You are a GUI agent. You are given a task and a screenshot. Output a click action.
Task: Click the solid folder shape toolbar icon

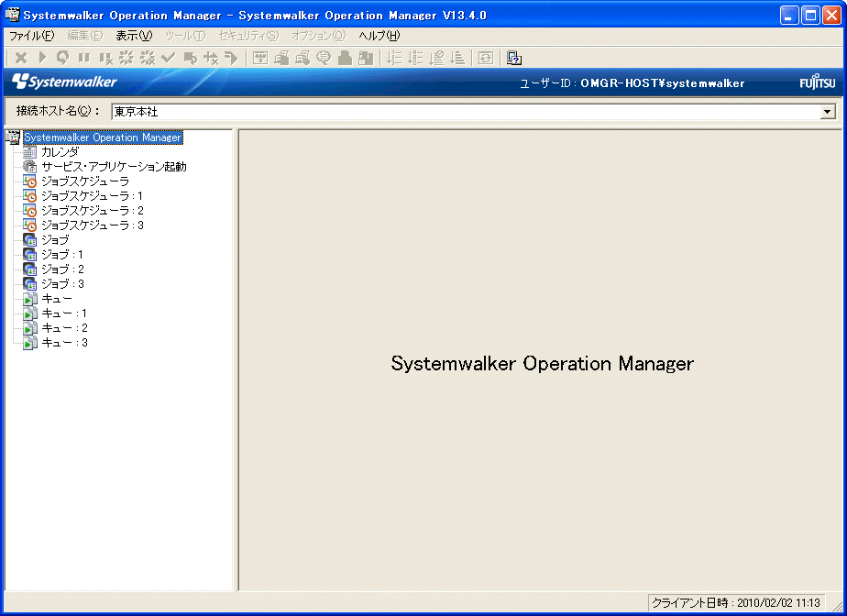345,57
